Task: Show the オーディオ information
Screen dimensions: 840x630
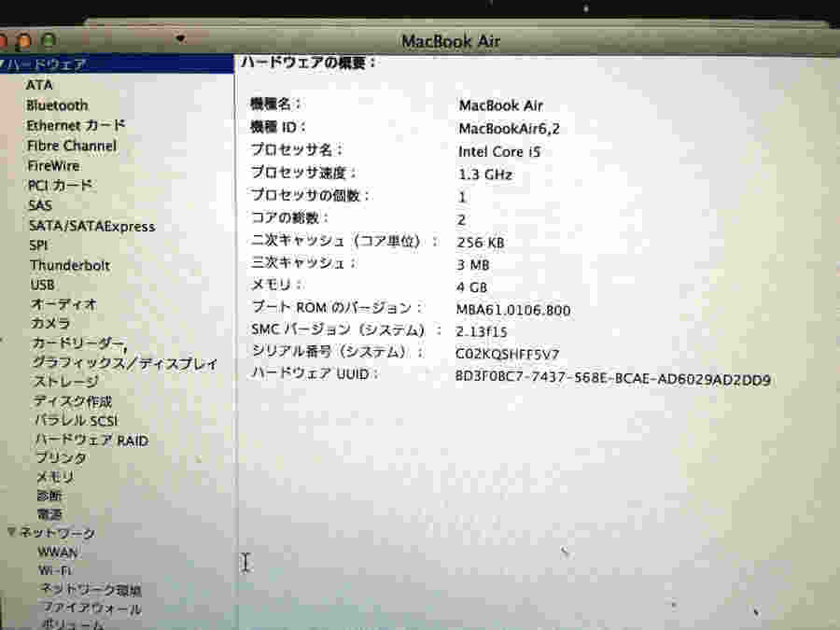Action: pyautogui.click(x=63, y=304)
